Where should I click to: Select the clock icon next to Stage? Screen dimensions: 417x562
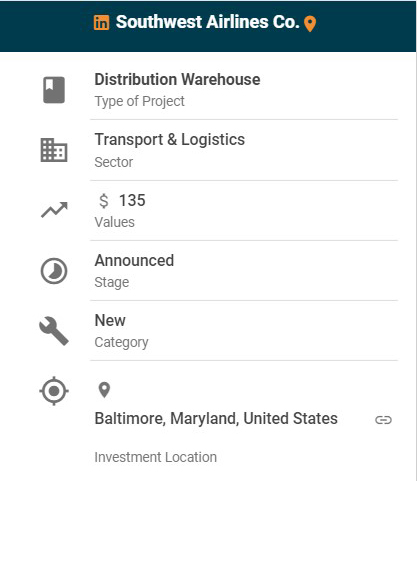[x=54, y=271]
